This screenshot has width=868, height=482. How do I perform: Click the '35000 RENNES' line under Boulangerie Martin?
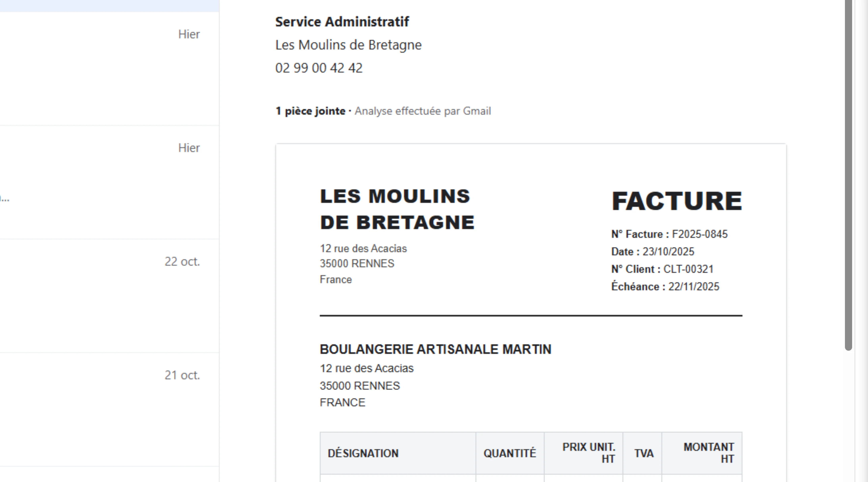tap(360, 386)
